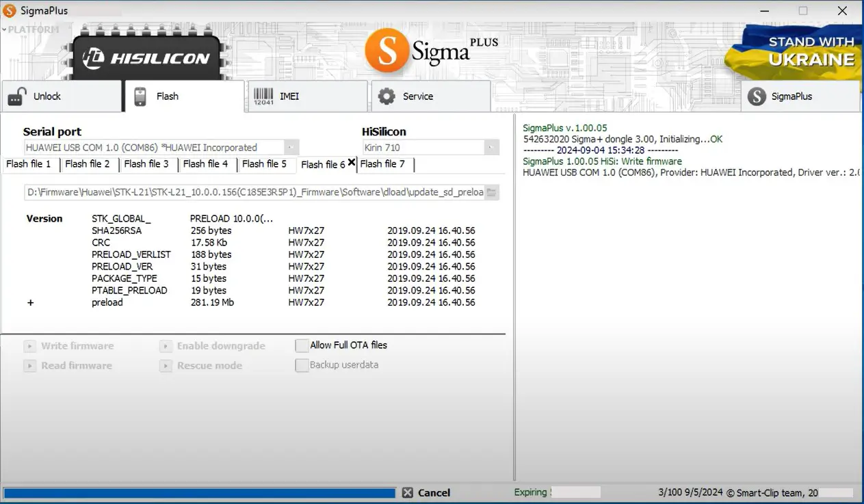Select Flash file 1 tab

[29, 164]
